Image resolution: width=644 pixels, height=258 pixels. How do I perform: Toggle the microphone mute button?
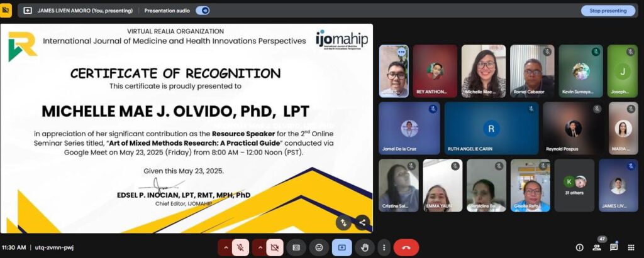point(241,247)
